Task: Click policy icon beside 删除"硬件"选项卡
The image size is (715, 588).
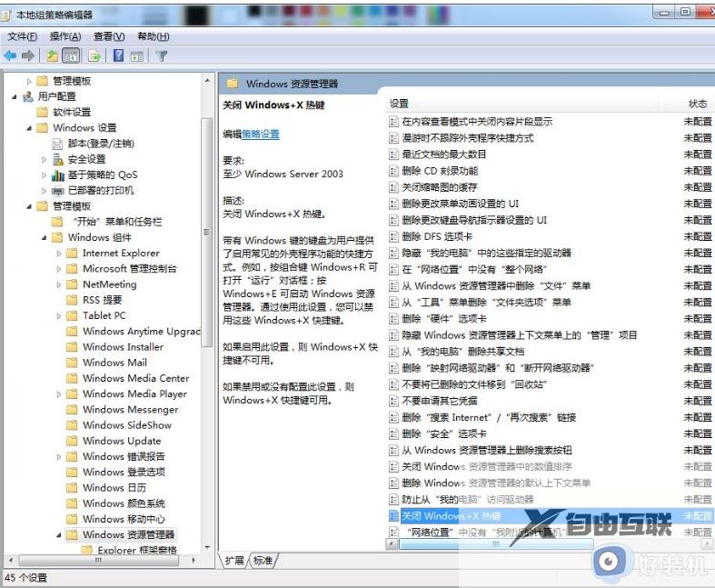Action: [x=393, y=319]
